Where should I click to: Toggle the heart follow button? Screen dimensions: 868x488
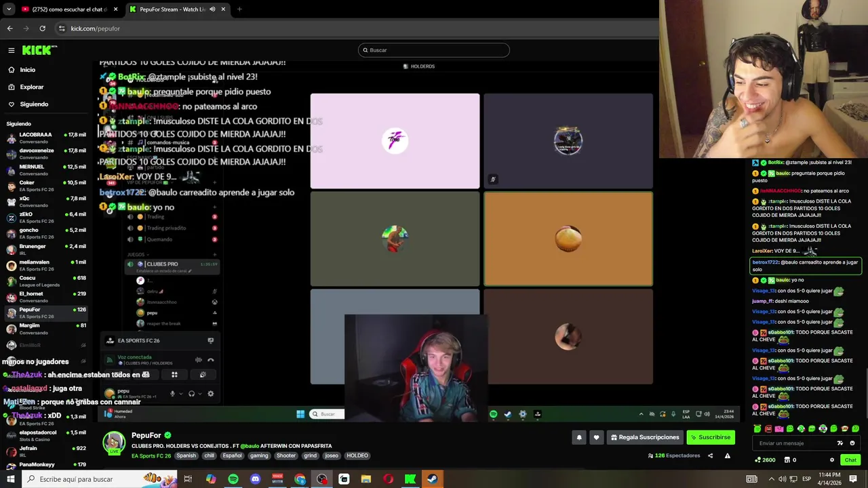click(596, 438)
